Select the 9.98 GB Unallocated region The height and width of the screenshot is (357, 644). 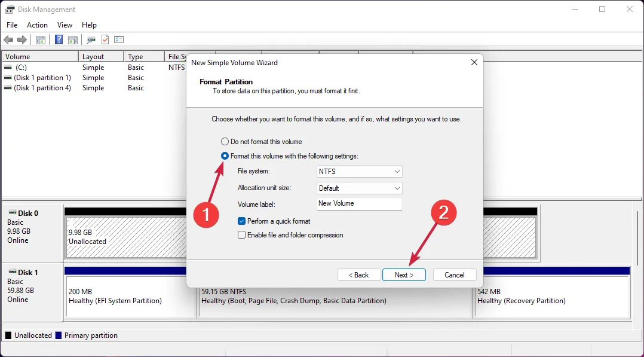pos(127,237)
